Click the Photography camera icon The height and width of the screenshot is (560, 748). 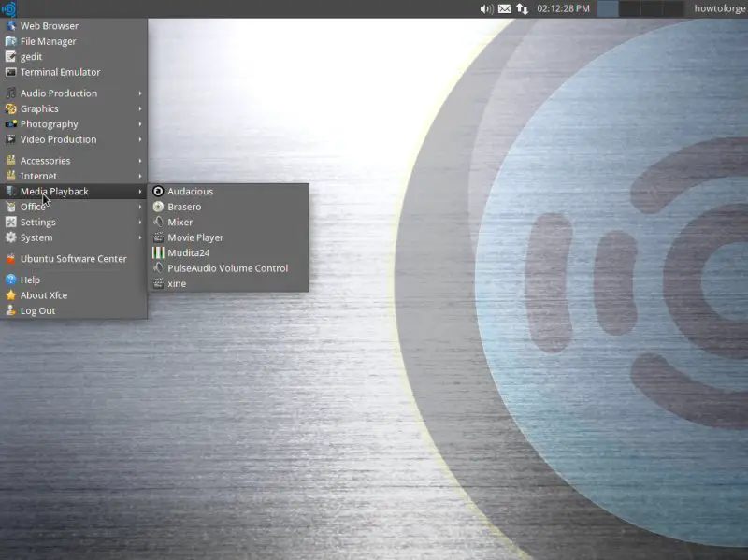[10, 124]
